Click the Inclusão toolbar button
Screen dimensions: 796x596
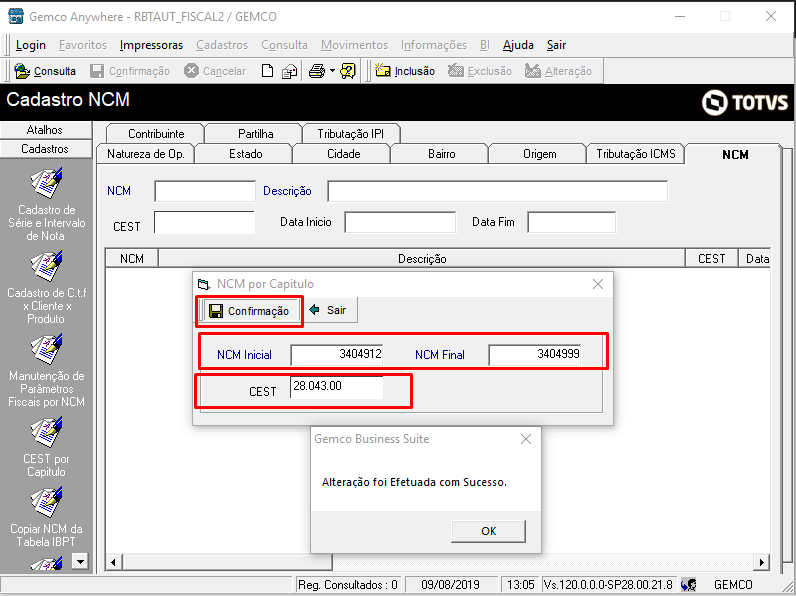pos(405,71)
